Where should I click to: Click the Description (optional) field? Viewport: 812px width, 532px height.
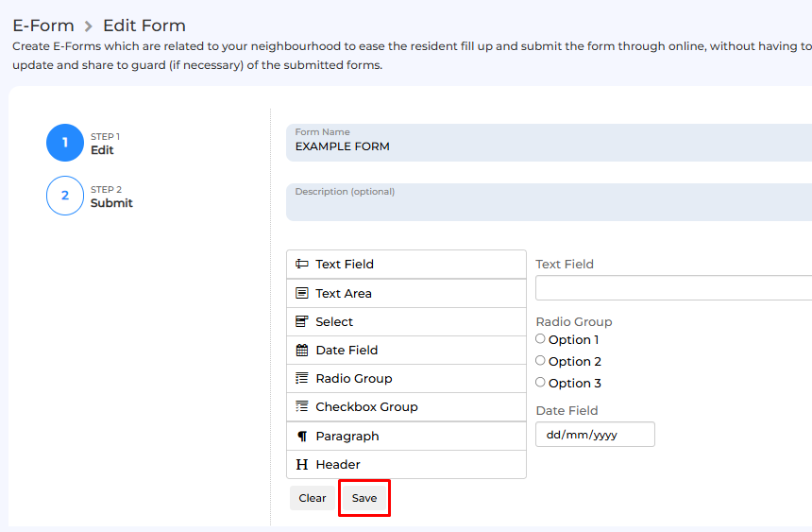[549, 202]
